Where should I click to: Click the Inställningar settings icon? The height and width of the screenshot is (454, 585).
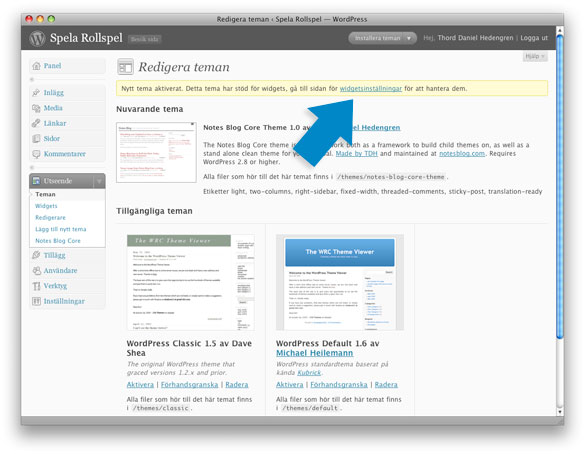(36, 301)
